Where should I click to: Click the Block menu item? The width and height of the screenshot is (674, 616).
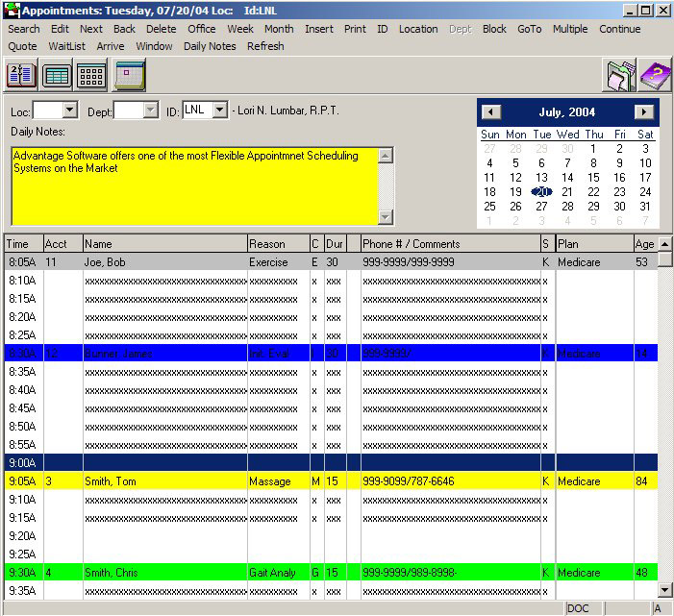(494, 29)
